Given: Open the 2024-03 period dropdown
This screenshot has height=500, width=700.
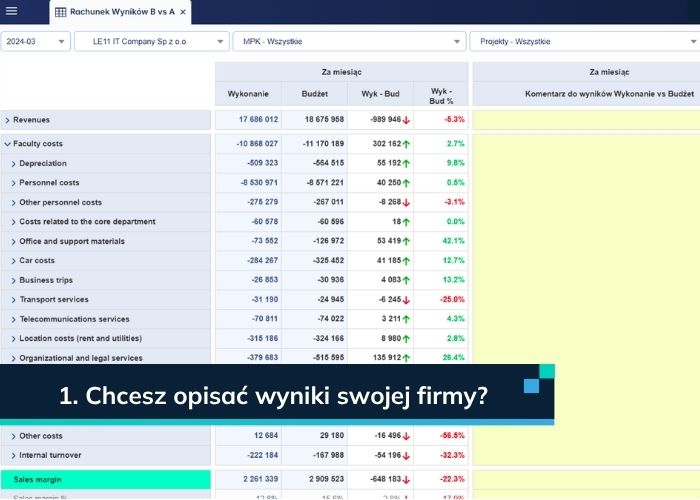Looking at the screenshot, I should pos(35,42).
